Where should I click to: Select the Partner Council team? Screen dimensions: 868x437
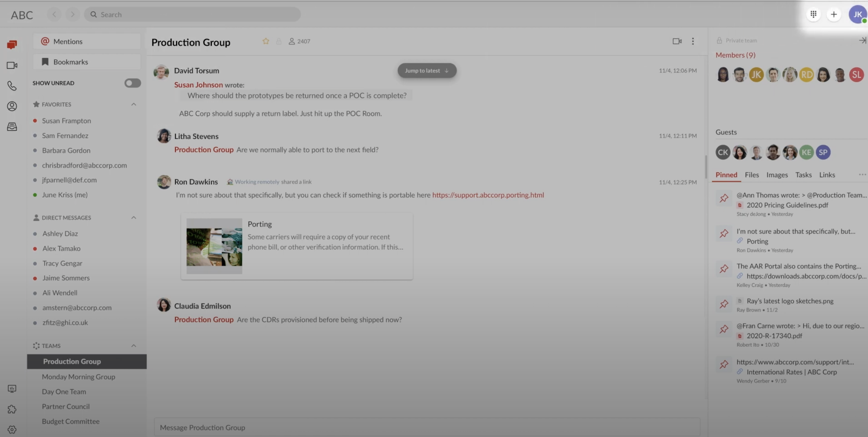tap(87, 406)
